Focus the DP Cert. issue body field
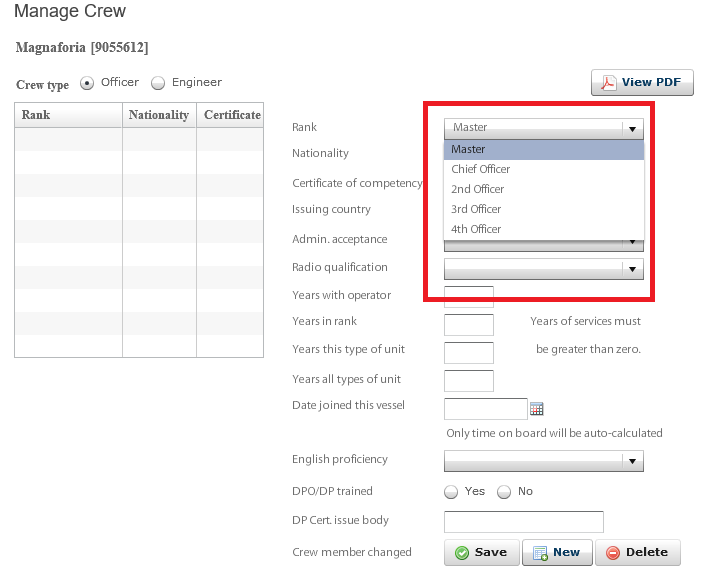Screen dimensions: 727x582 pyautogui.click(x=524, y=522)
